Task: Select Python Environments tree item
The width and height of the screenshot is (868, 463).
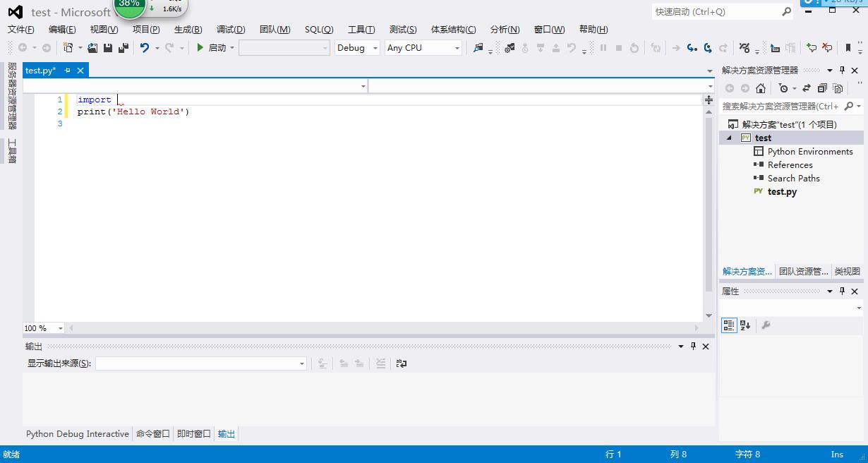Action: (810, 152)
